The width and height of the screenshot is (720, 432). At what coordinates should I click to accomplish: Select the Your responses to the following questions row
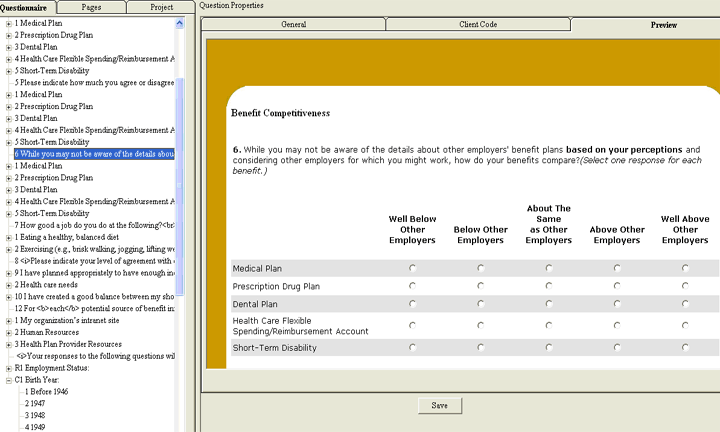[95, 356]
